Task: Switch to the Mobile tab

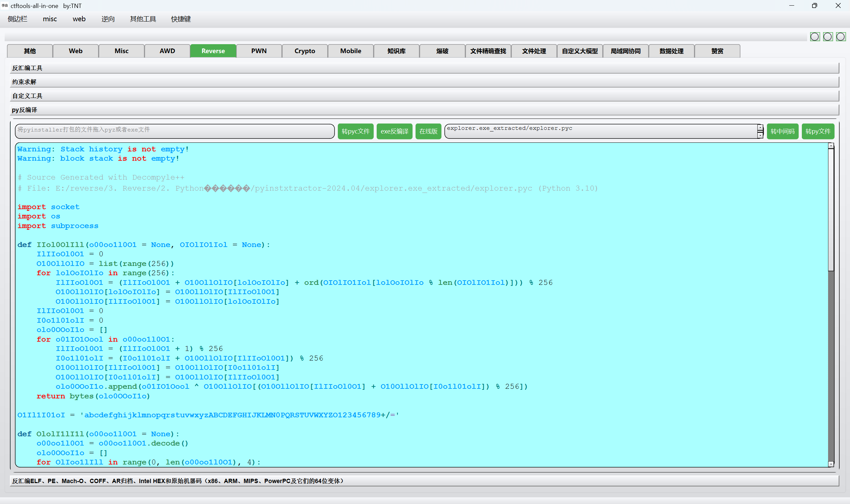Action: pyautogui.click(x=351, y=51)
